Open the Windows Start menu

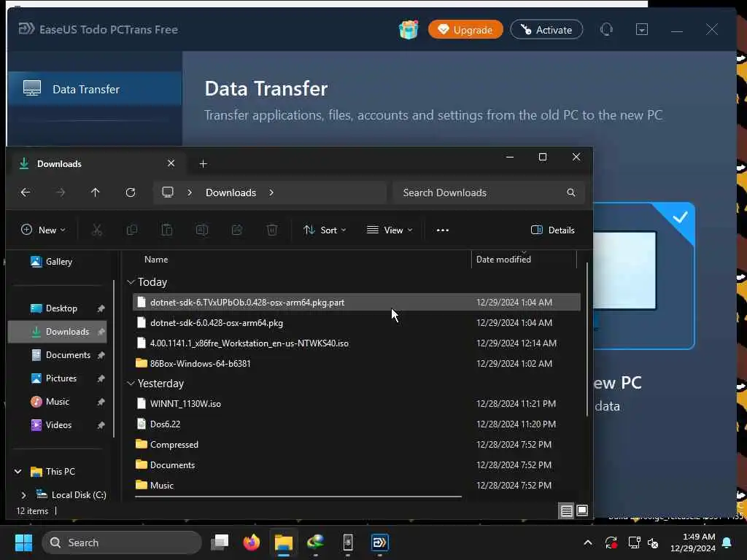tap(23, 542)
